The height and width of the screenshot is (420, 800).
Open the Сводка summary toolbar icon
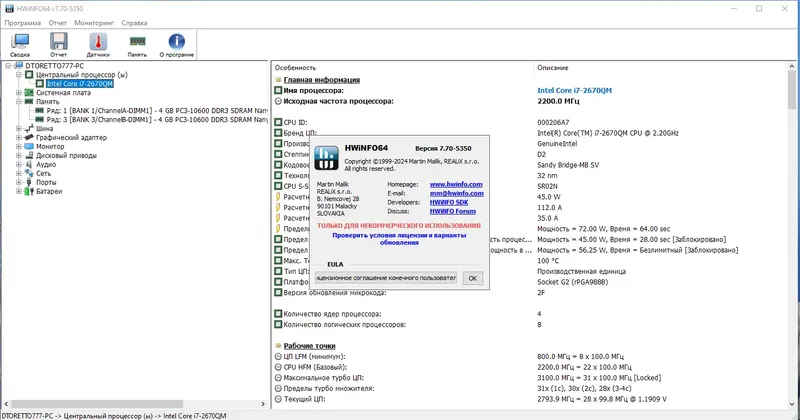[20, 41]
